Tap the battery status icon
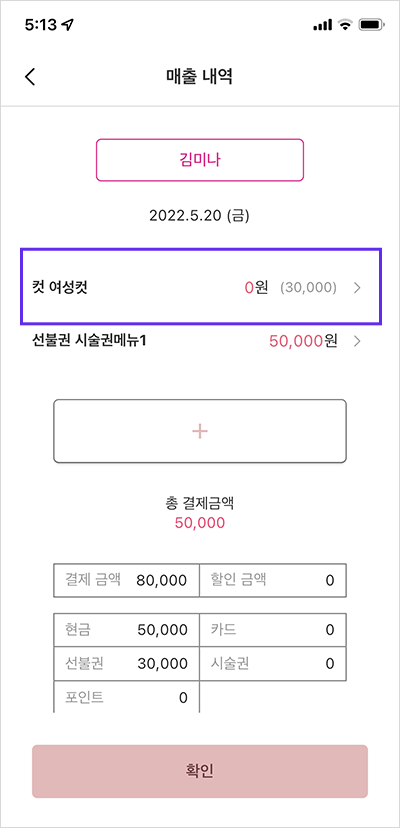 tap(372, 25)
